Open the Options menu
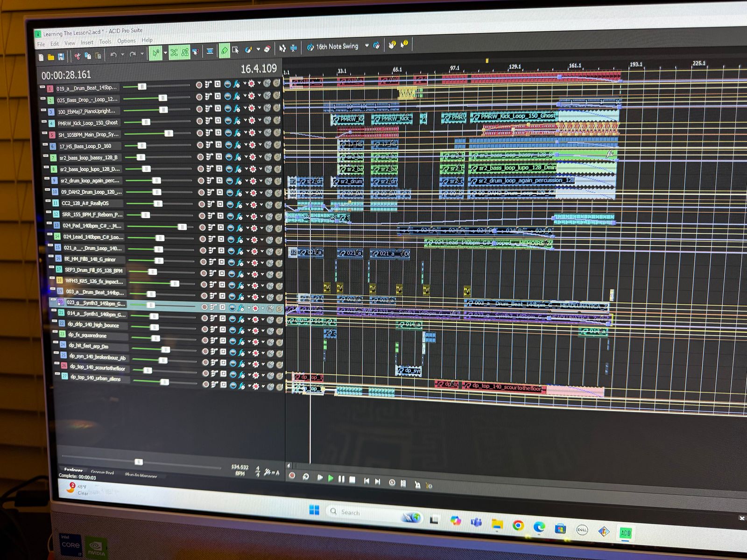Image resolution: width=747 pixels, height=560 pixels. click(x=127, y=41)
